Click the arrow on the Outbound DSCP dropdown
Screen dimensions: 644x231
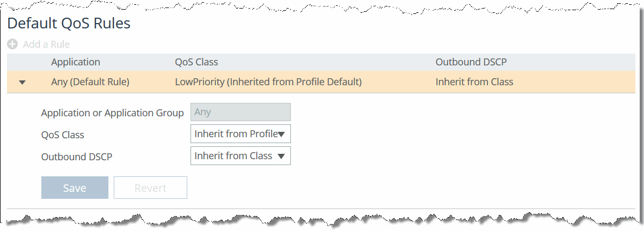[x=281, y=157]
